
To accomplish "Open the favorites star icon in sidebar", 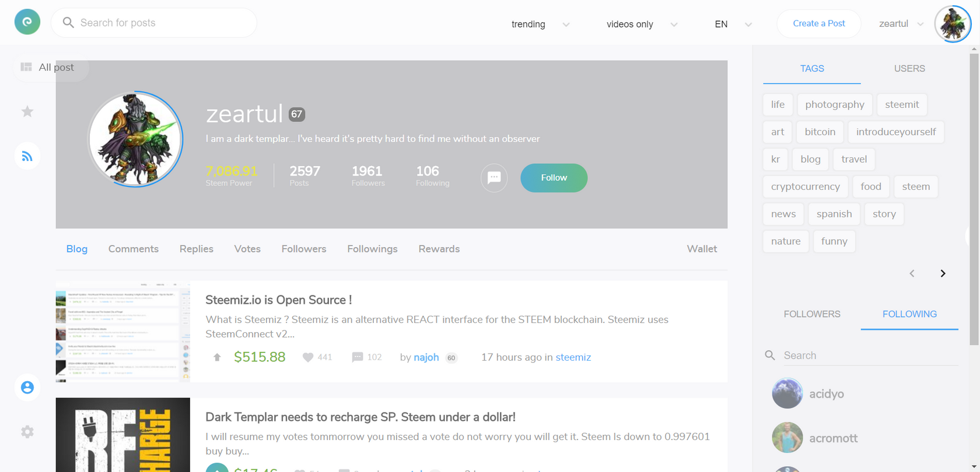I will click(x=27, y=111).
